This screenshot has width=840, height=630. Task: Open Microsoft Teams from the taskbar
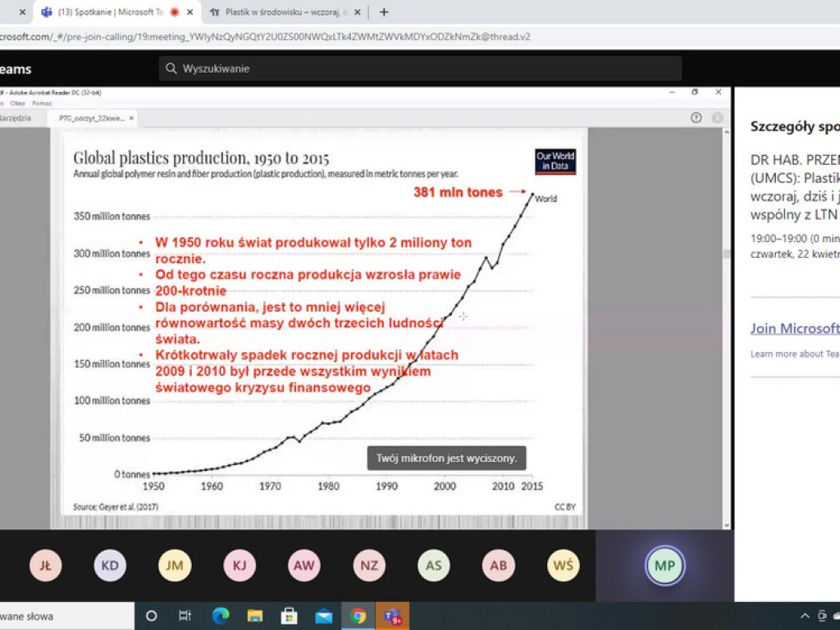[x=393, y=616]
